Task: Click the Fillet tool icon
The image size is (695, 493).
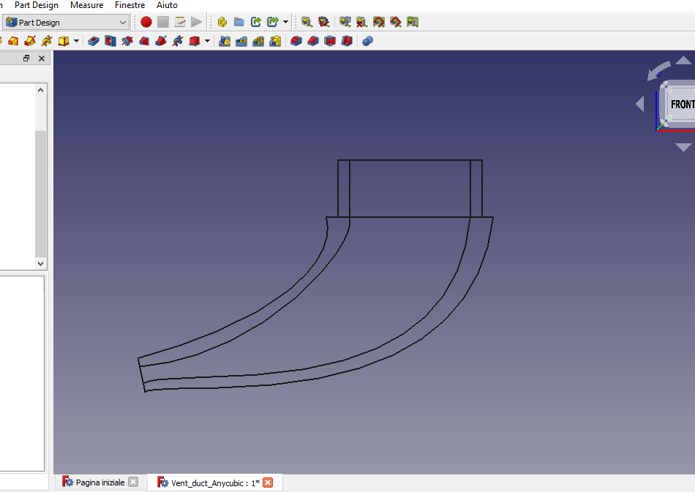Action: tap(296, 41)
